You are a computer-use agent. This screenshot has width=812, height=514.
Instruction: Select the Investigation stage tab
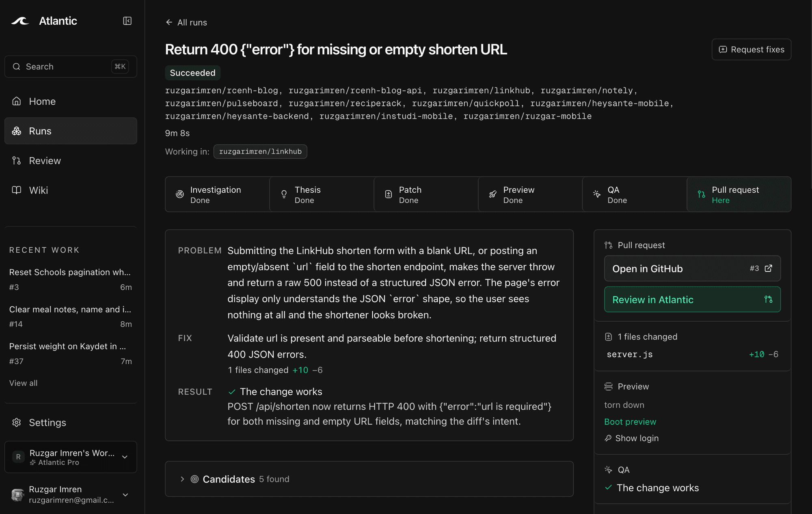(217, 194)
